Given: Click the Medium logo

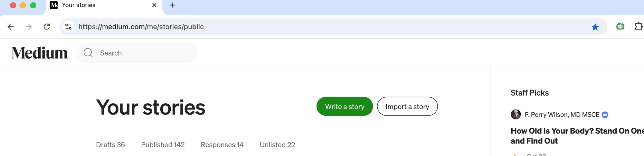Looking at the screenshot, I should click(x=40, y=53).
